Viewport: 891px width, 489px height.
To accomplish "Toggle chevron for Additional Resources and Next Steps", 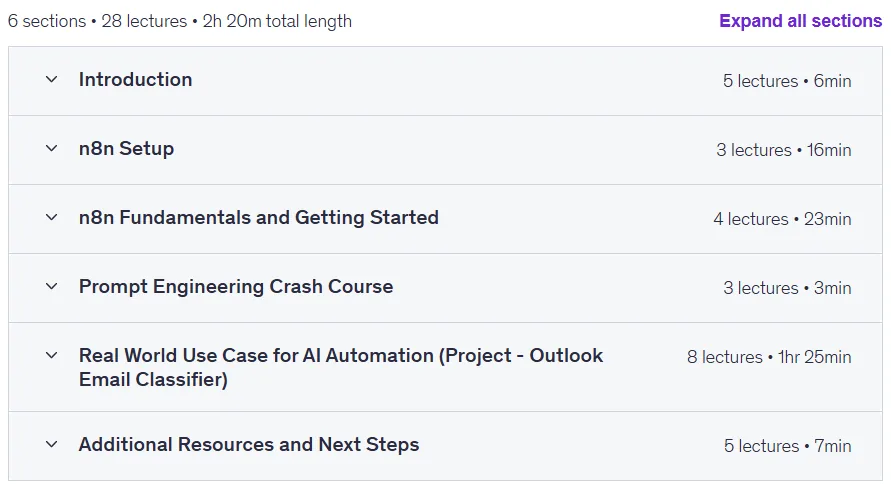I will [x=52, y=445].
